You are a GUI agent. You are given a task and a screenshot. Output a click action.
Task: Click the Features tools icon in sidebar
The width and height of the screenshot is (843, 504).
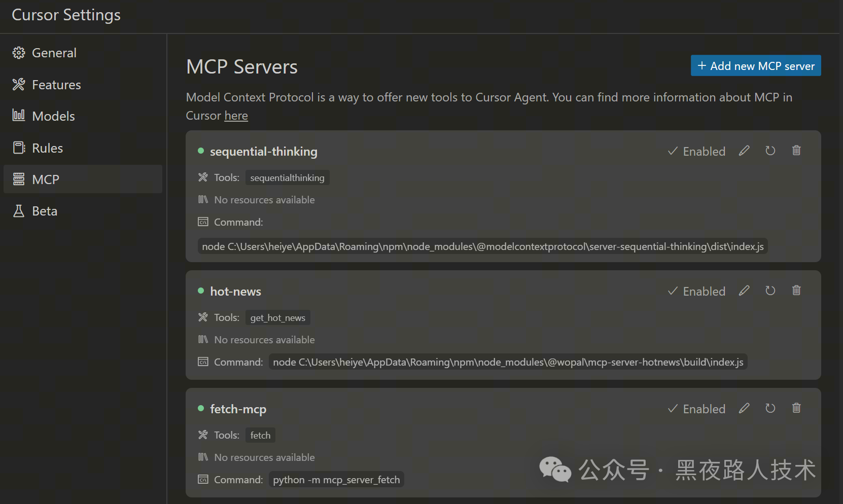pos(19,84)
